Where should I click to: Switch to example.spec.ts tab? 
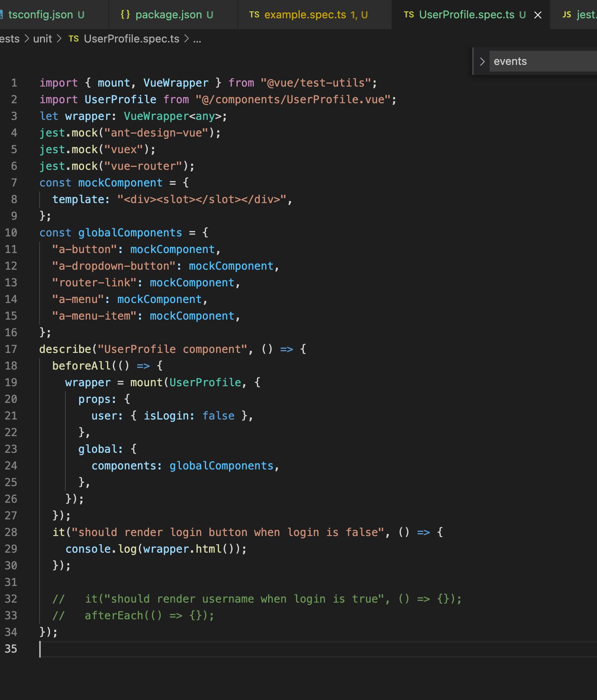pyautogui.click(x=315, y=15)
